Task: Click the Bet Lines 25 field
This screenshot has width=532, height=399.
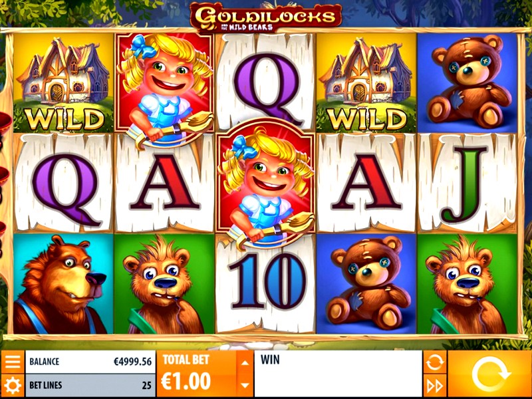Action: pyautogui.click(x=90, y=386)
